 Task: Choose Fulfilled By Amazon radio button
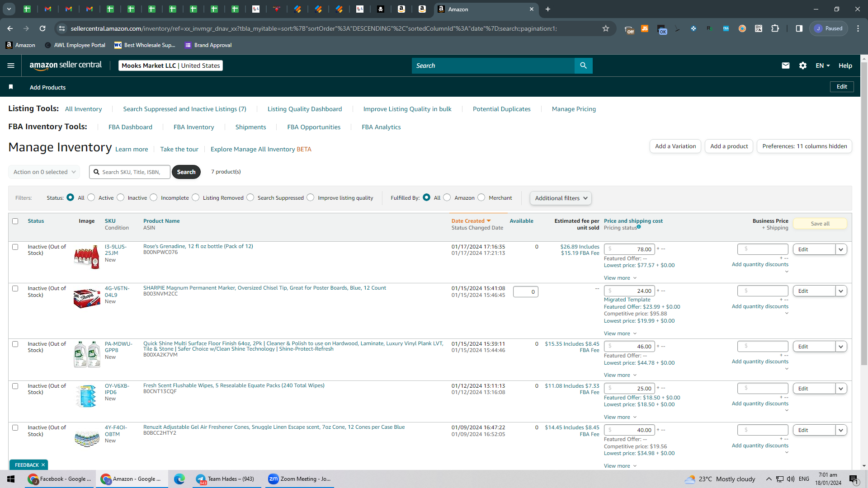447,197
